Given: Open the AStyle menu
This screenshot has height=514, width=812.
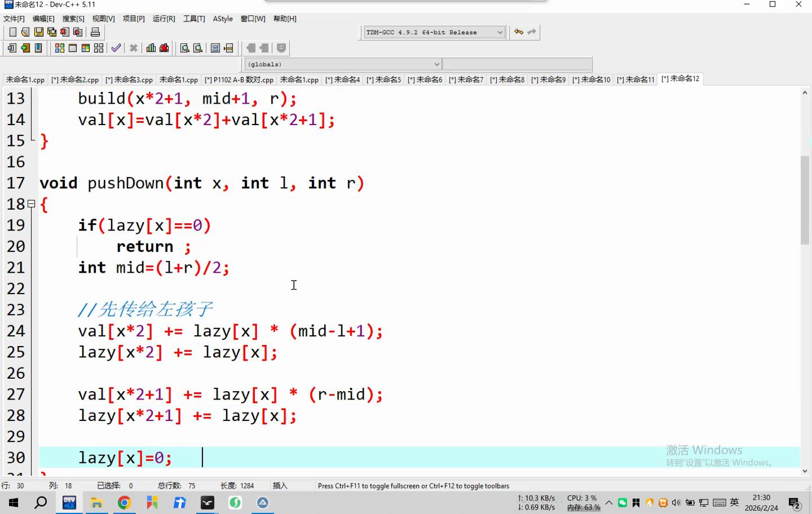Looking at the screenshot, I should [x=223, y=19].
